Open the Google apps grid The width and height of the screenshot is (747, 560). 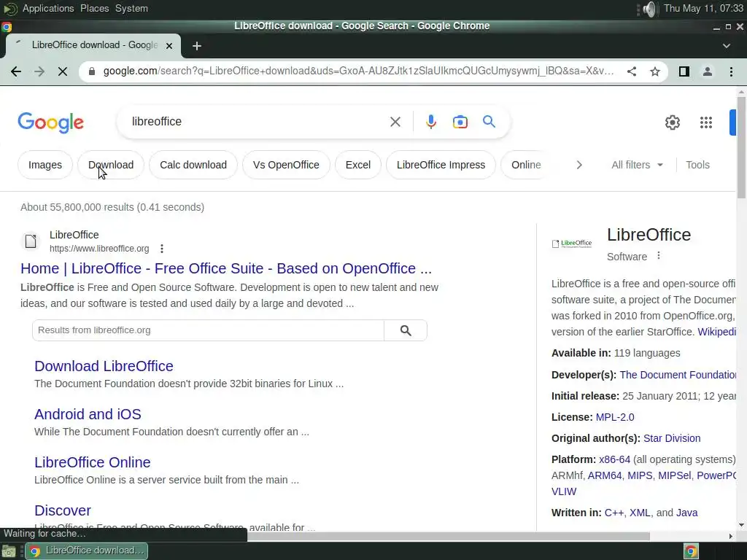pyautogui.click(x=706, y=122)
